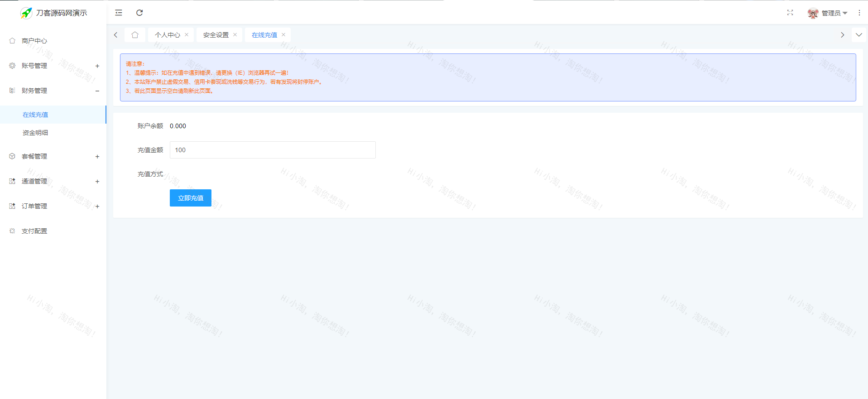Switch to the 个人中心 tab
Viewport: 868px width, 399px height.
(x=167, y=35)
